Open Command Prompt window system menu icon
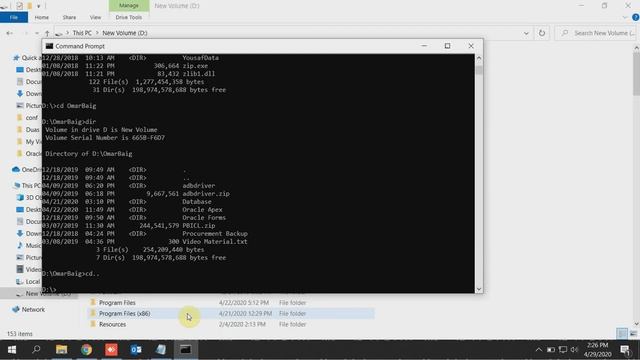 (49, 46)
